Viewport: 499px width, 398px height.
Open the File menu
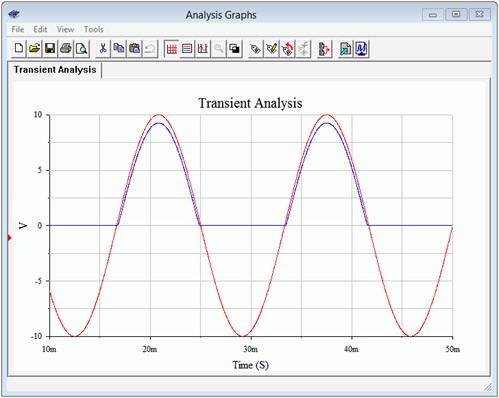tap(18, 29)
